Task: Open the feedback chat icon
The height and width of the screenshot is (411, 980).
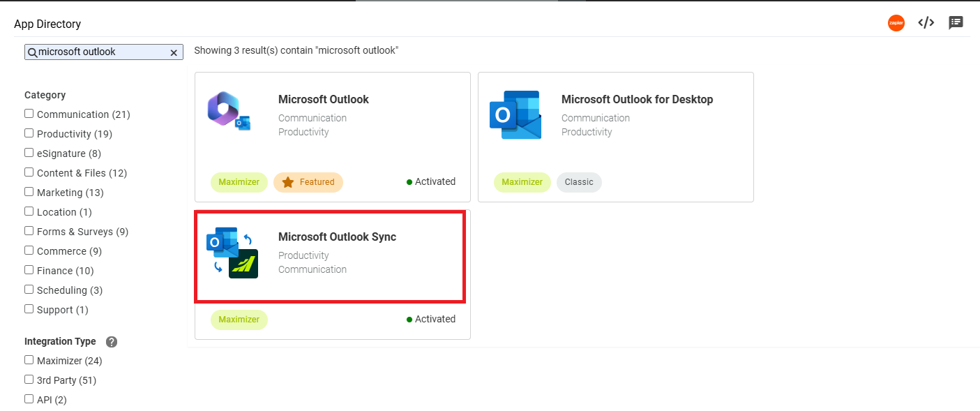Action: click(x=956, y=23)
